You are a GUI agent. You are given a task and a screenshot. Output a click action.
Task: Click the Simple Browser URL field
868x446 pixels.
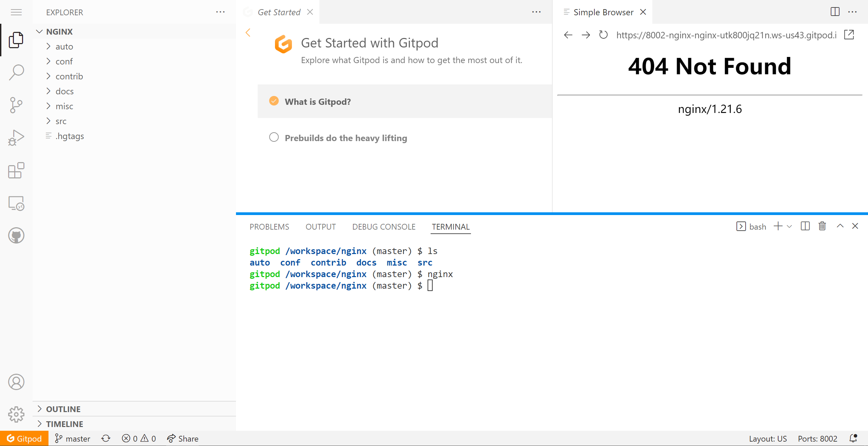(x=726, y=35)
